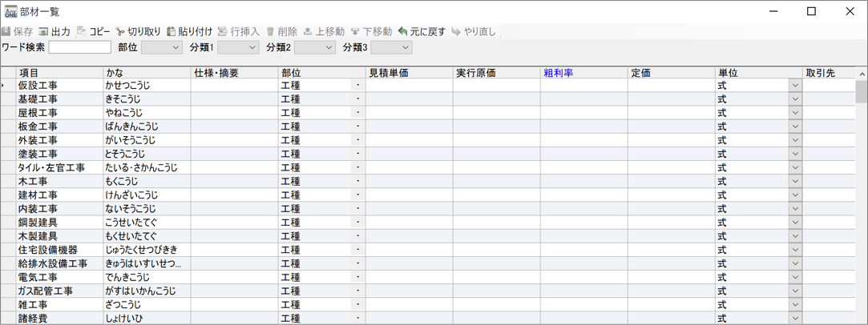Viewport: 868px width, 325px height.
Task: Click the row selector for 仮設工事
Action: 8,85
